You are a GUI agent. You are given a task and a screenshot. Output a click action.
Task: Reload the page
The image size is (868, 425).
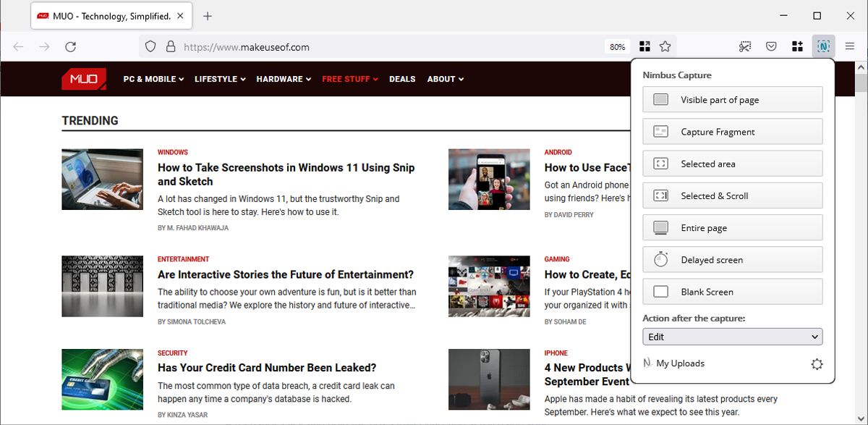click(x=70, y=46)
